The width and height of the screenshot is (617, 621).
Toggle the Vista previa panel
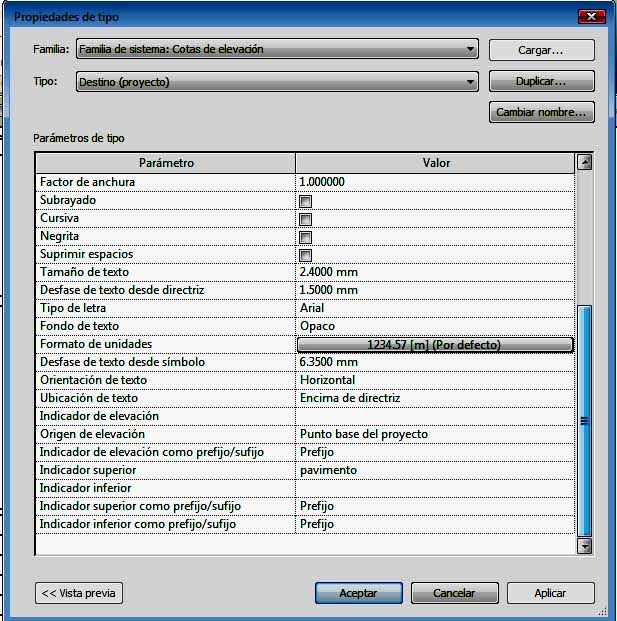pos(79,593)
